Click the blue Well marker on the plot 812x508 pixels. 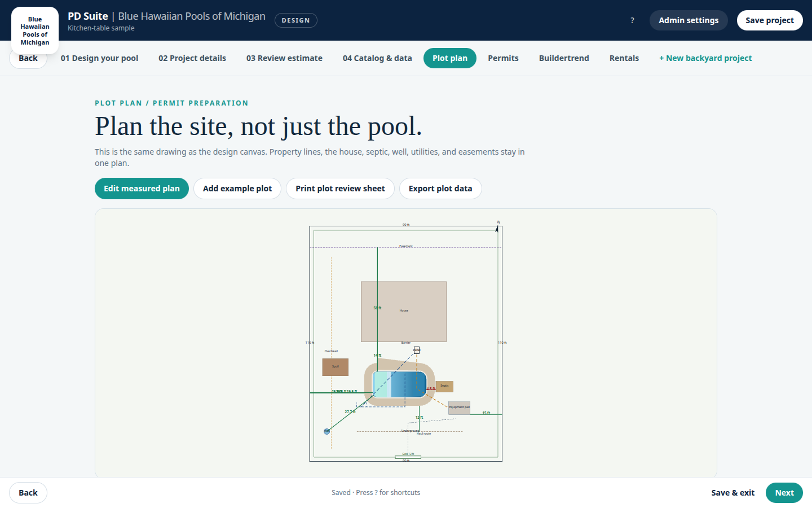[327, 431]
